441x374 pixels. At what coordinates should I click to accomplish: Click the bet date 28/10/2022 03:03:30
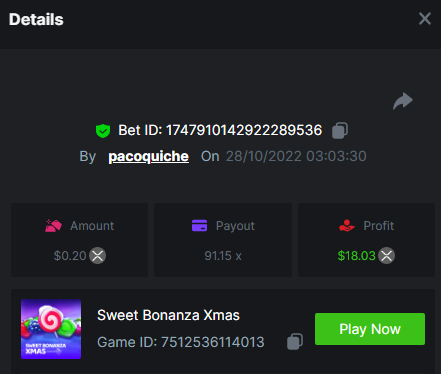point(296,156)
